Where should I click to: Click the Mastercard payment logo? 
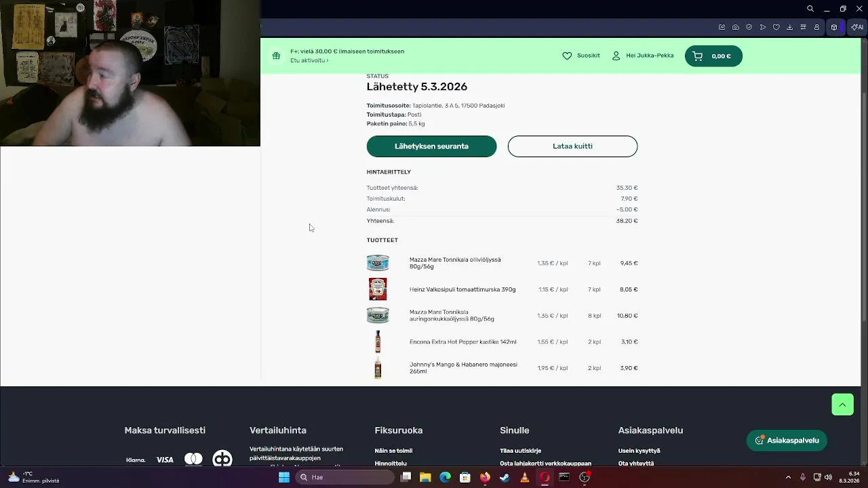point(193,459)
